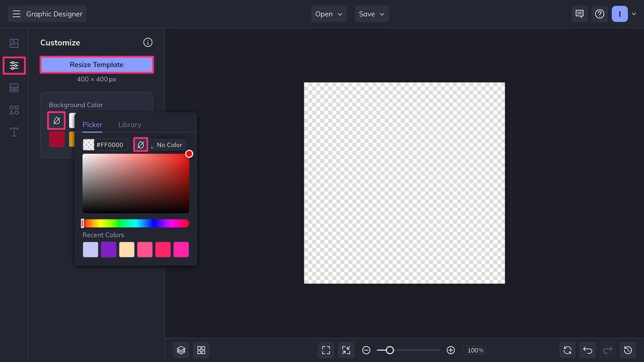Click the hex color input field
The image size is (644, 362).
click(111, 145)
